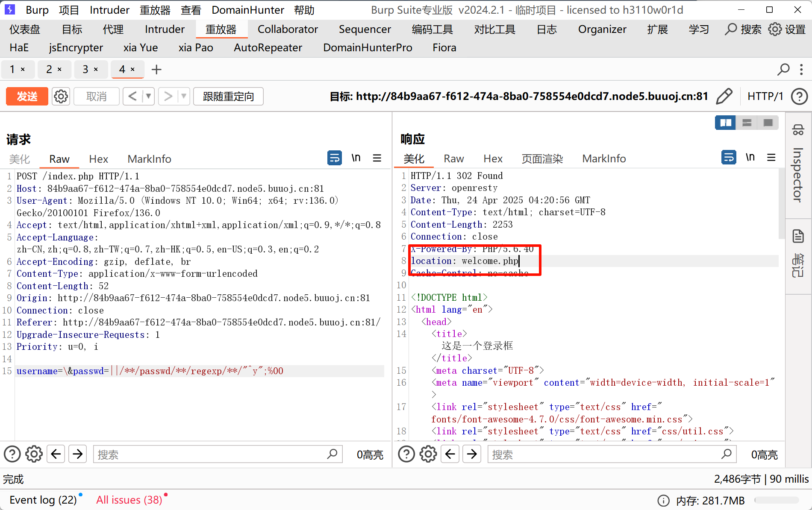Image resolution: width=812 pixels, height=510 pixels.
Task: Toggle request non-printable characters \n
Action: pyautogui.click(x=356, y=158)
